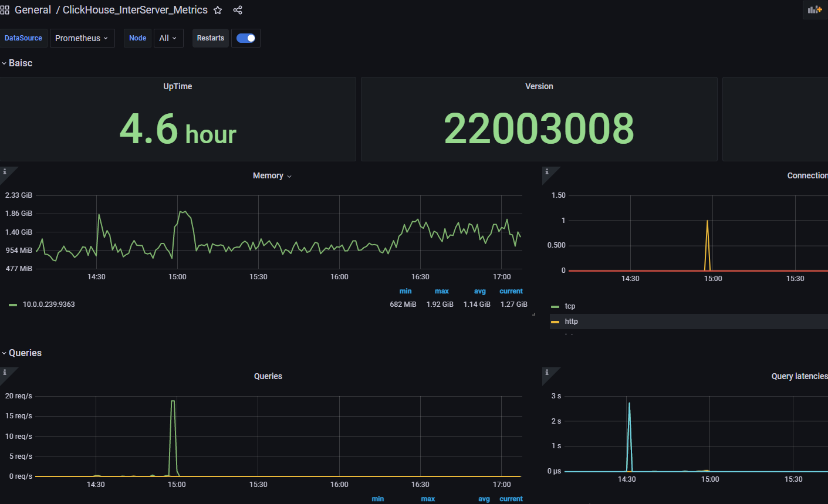Open the Node All dropdown
This screenshot has width=828, height=504.
coord(168,38)
